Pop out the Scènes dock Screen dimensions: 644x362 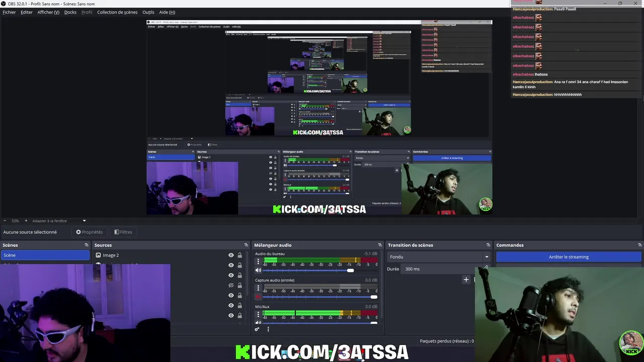pos(87,245)
